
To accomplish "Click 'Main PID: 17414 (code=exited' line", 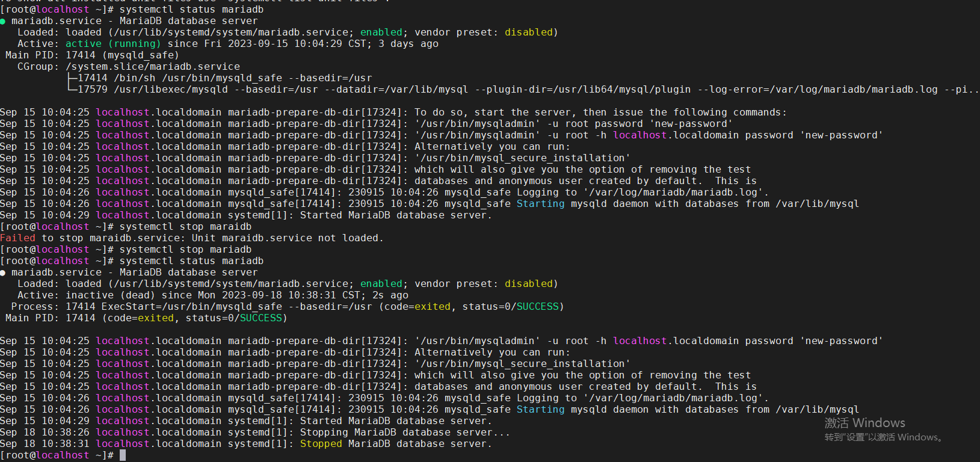I will click(146, 318).
